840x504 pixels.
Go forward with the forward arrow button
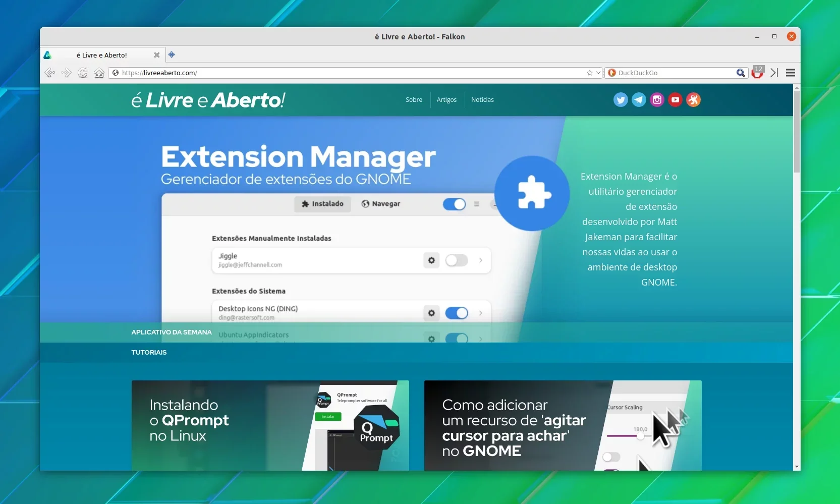66,73
